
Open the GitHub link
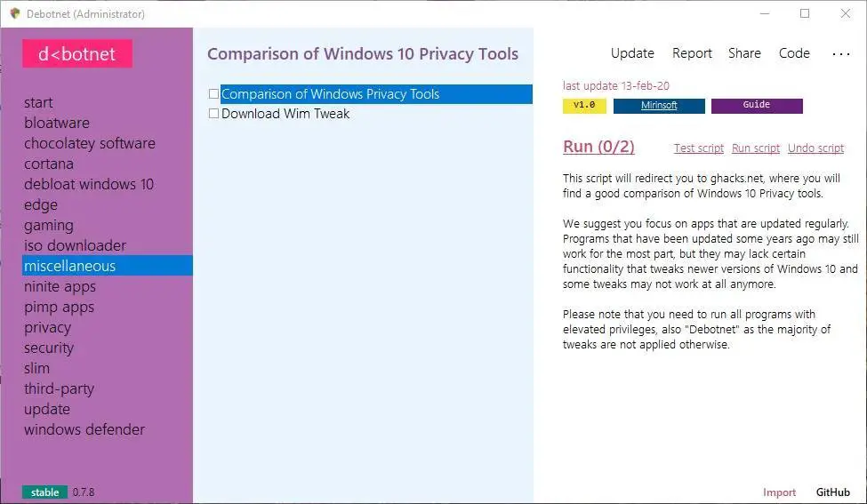click(832, 492)
